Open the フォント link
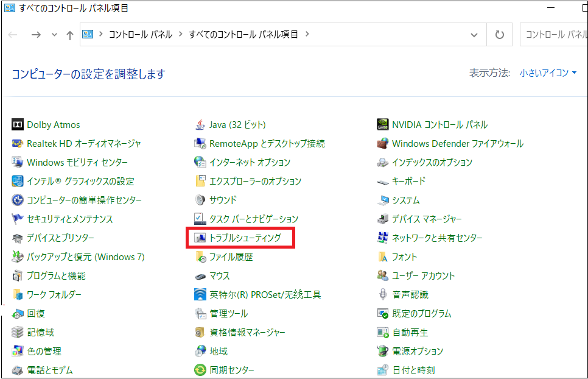The height and width of the screenshot is (379, 588). tap(404, 257)
